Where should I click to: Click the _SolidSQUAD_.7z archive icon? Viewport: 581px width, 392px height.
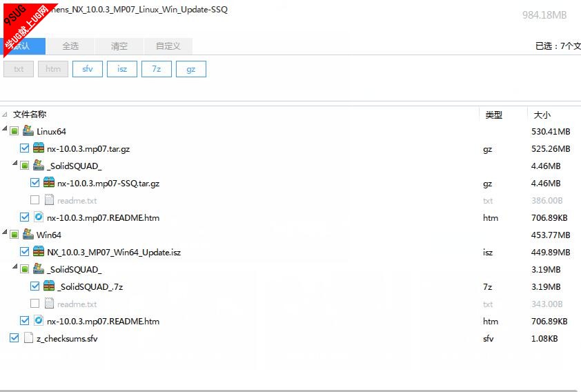(x=49, y=286)
